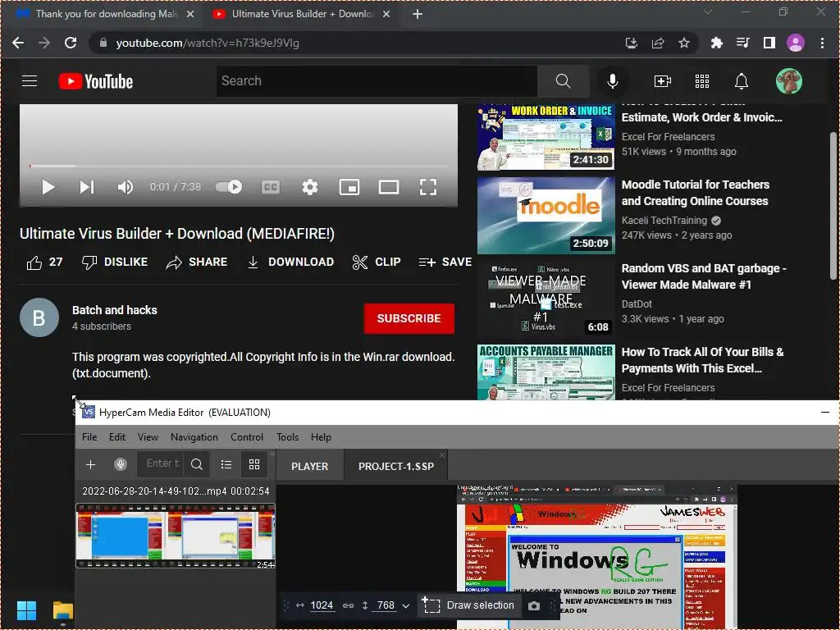
Task: Search with voice microphone
Action: (x=612, y=81)
